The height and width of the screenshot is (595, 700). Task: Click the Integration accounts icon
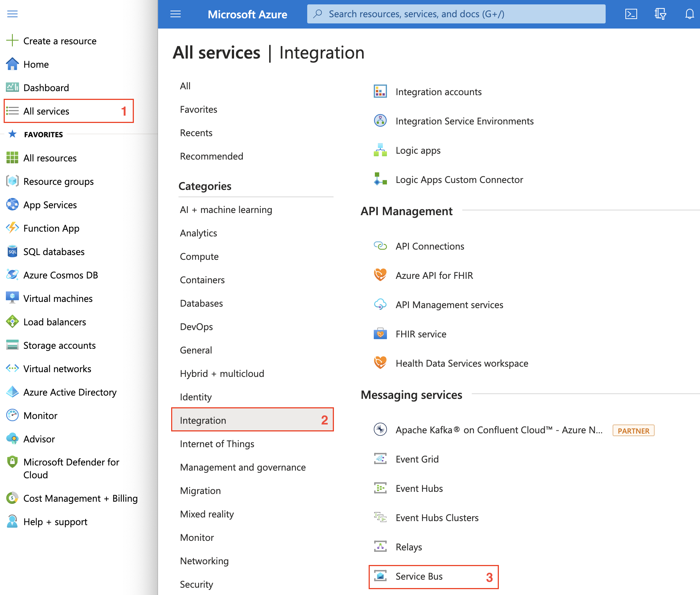(x=380, y=91)
